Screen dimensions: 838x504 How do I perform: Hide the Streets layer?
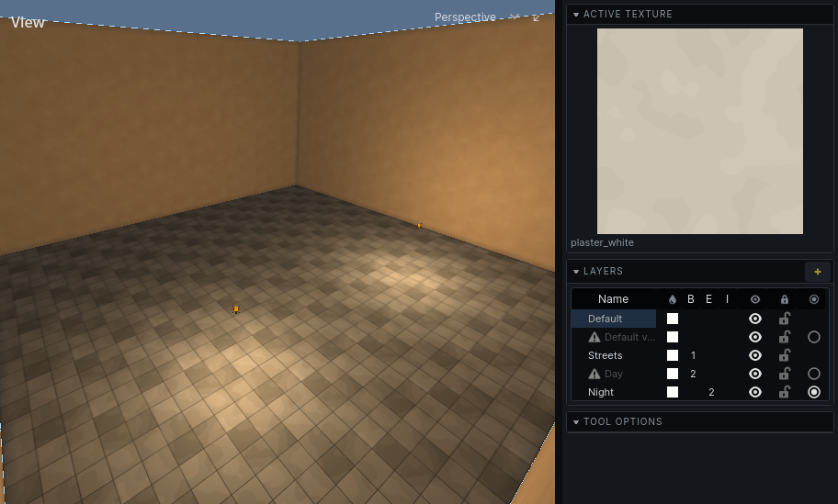tap(755, 355)
